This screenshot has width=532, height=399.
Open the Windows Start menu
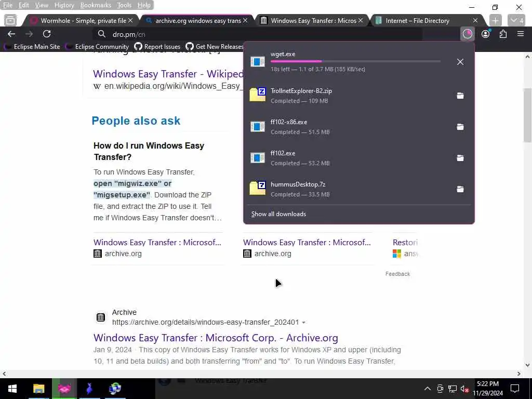click(x=12, y=389)
